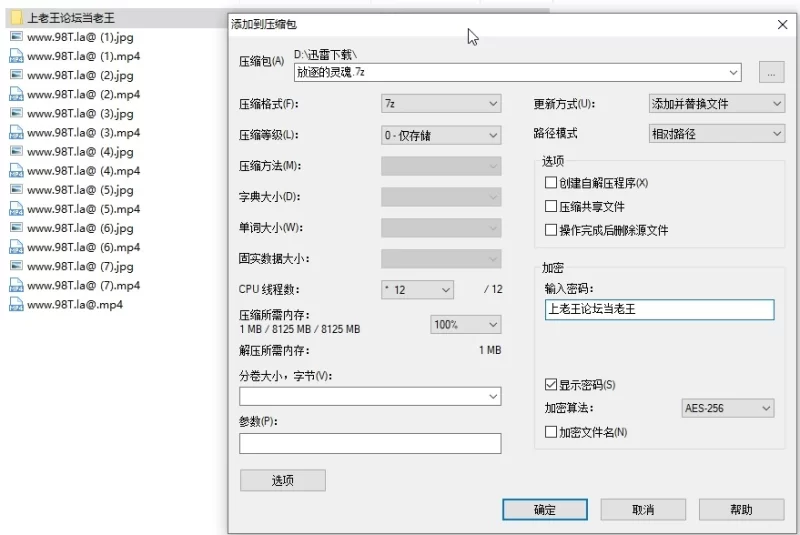
Task: Click the folder icon for 上老王论坛当老王
Action: coord(16,18)
